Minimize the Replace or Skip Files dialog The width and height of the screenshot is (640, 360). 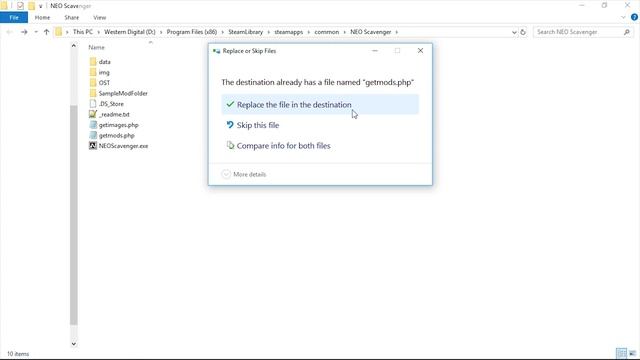375,51
